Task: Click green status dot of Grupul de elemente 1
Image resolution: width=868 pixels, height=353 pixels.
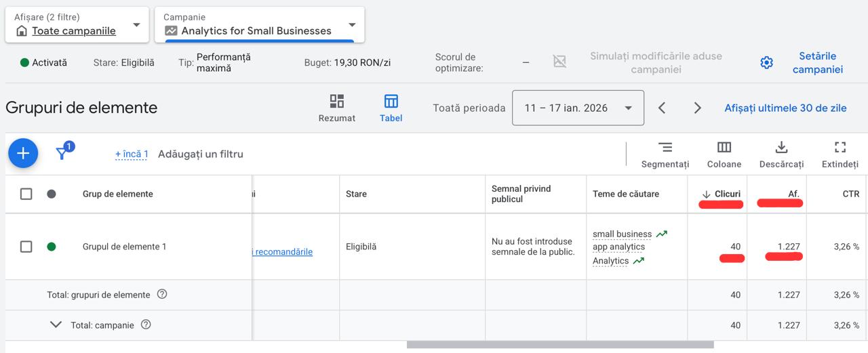Action: pos(52,247)
